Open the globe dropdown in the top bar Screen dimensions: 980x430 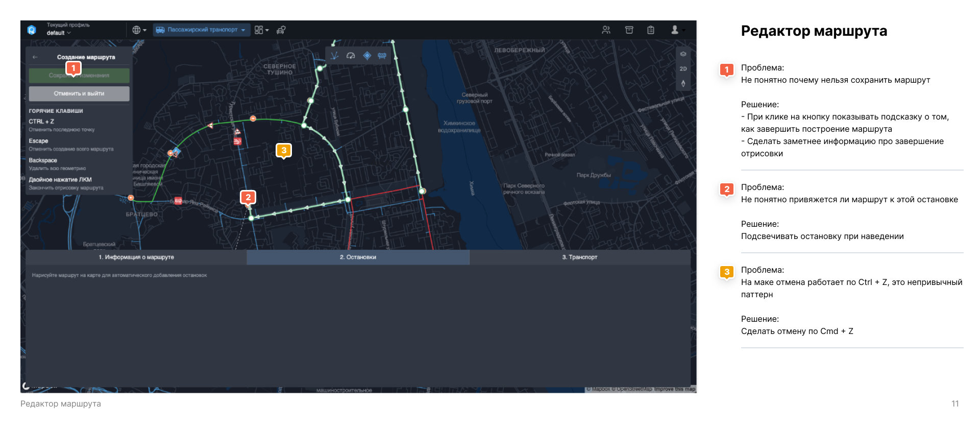point(139,30)
